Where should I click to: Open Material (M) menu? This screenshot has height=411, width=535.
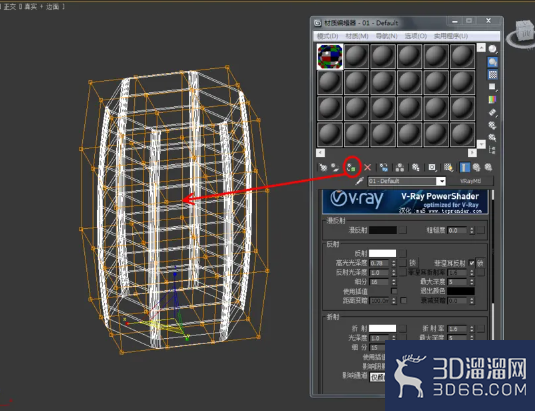coord(357,36)
